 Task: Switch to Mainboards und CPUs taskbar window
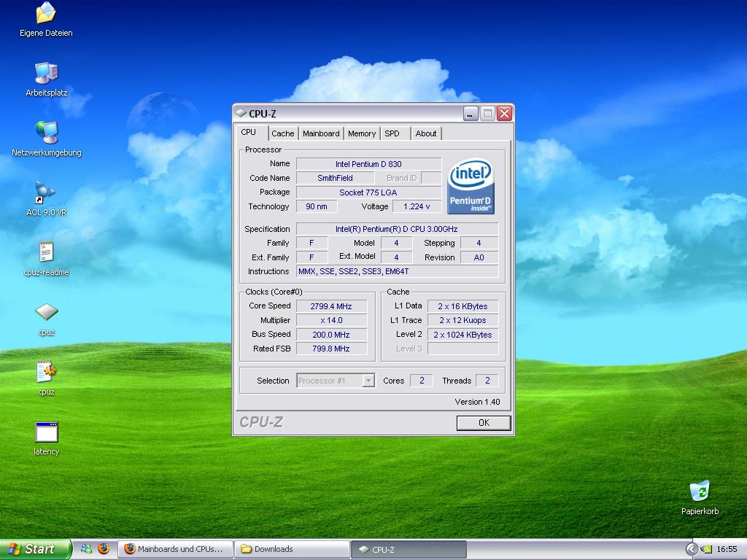175,549
